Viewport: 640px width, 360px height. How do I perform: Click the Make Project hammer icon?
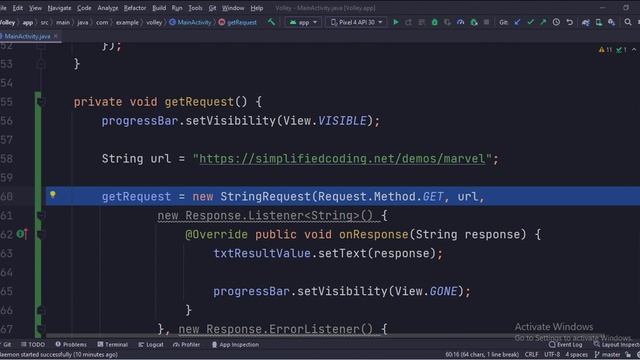point(271,22)
